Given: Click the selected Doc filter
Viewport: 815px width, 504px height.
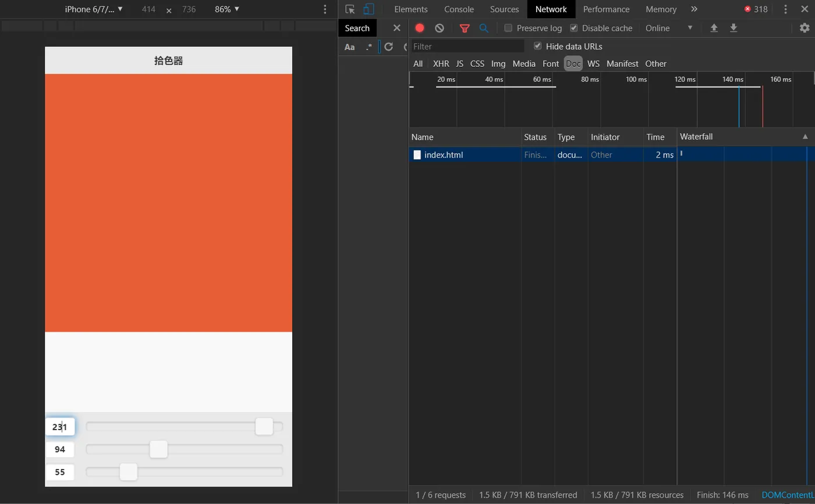Looking at the screenshot, I should click(x=573, y=63).
